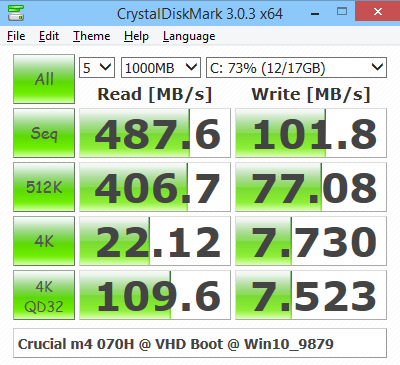Click the Seq read result 487.6

coord(155,133)
